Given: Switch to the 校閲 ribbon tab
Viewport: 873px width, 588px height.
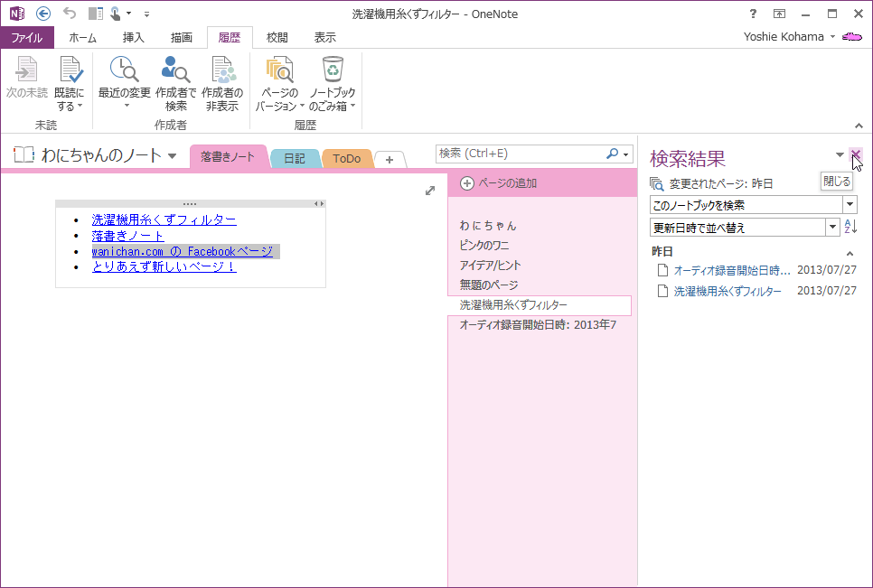Looking at the screenshot, I should [x=277, y=37].
